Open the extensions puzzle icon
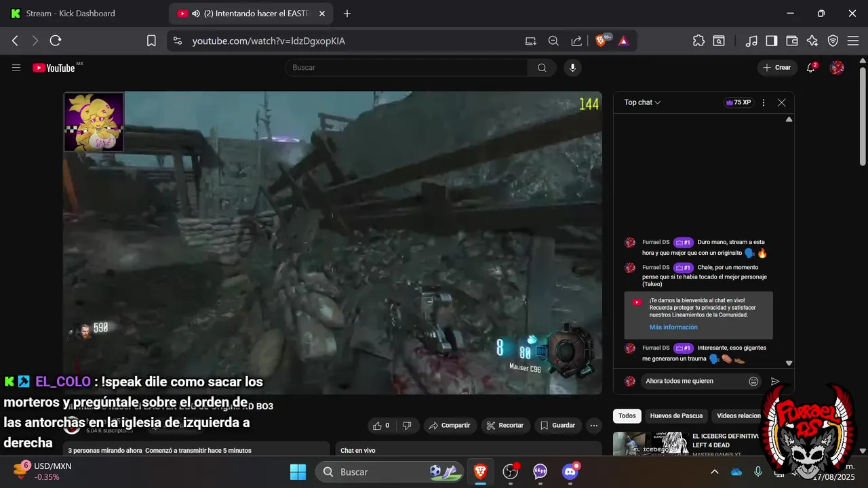This screenshot has width=868, height=488. point(698,41)
